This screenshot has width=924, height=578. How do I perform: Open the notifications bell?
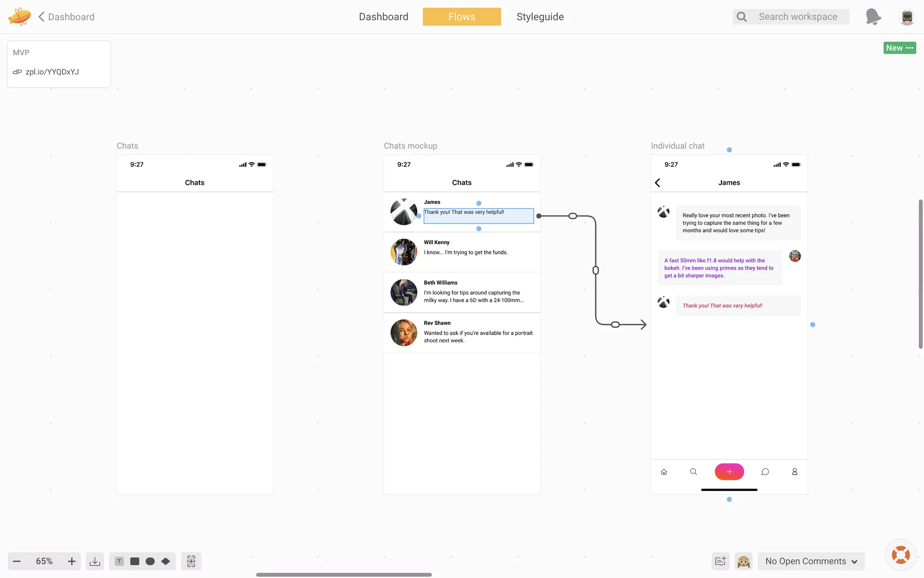873,17
